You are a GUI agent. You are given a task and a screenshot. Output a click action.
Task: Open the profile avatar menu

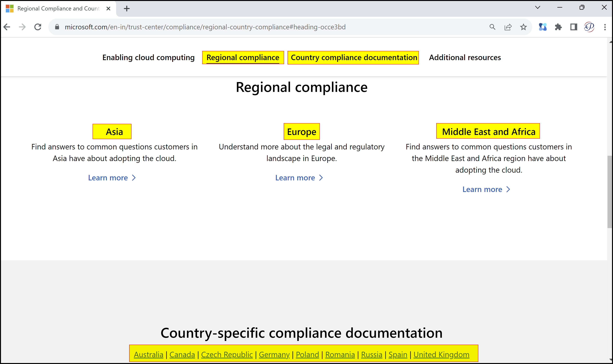[x=589, y=27]
